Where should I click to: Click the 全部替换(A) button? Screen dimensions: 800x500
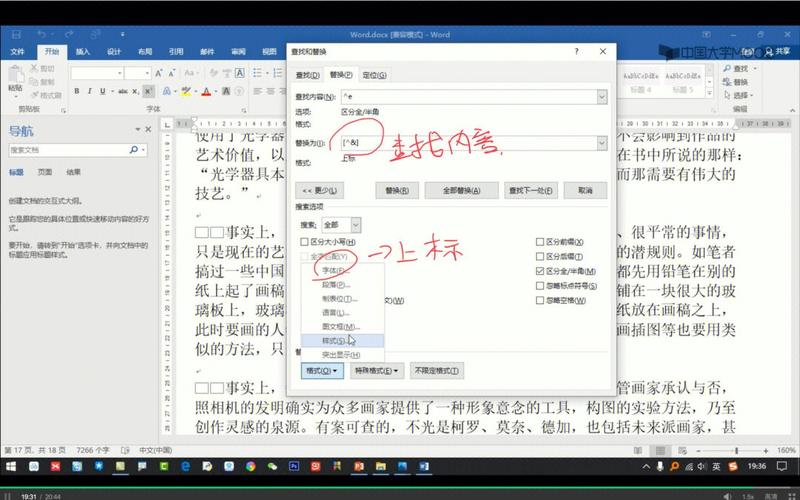(461, 190)
